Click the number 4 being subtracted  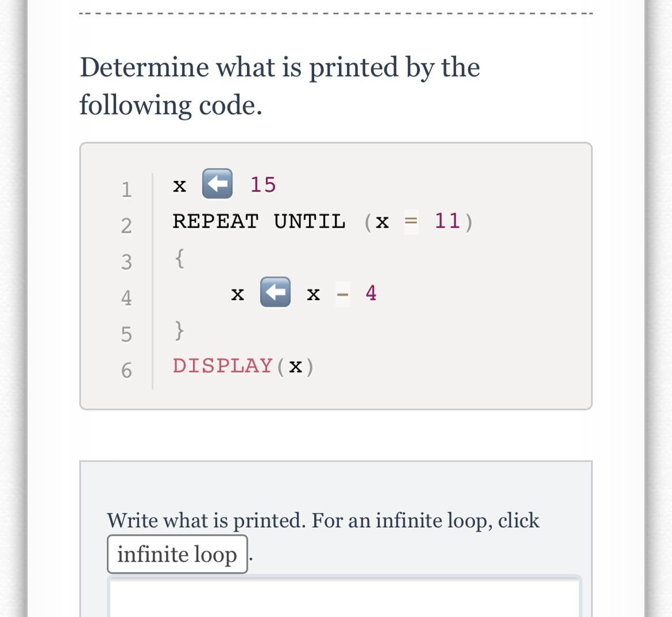tap(371, 294)
